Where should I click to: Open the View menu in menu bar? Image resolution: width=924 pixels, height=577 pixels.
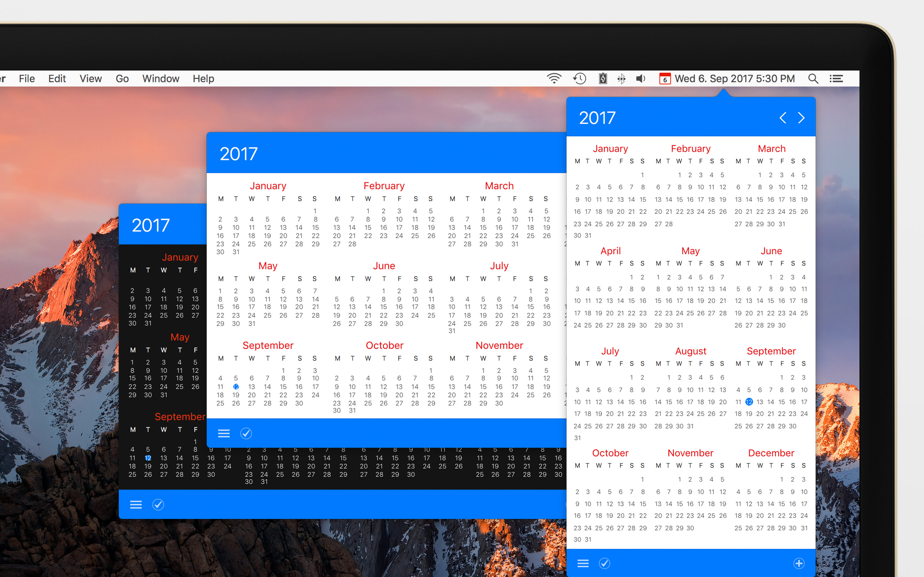click(x=90, y=79)
